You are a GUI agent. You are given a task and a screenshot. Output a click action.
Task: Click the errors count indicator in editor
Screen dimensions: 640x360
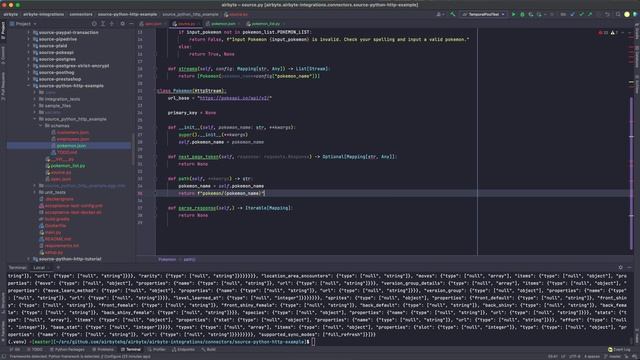(603, 33)
